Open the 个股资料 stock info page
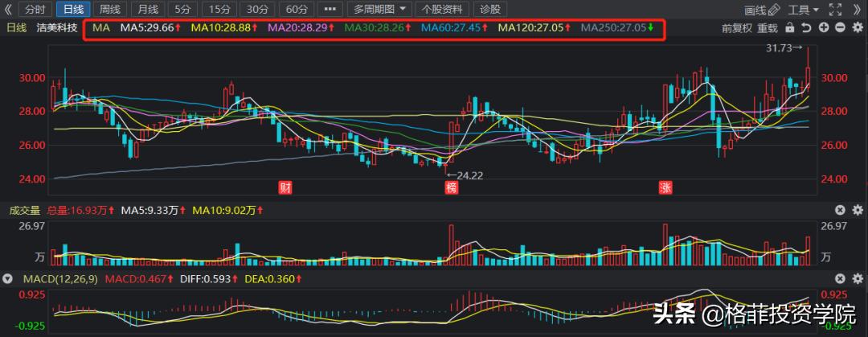 point(442,10)
